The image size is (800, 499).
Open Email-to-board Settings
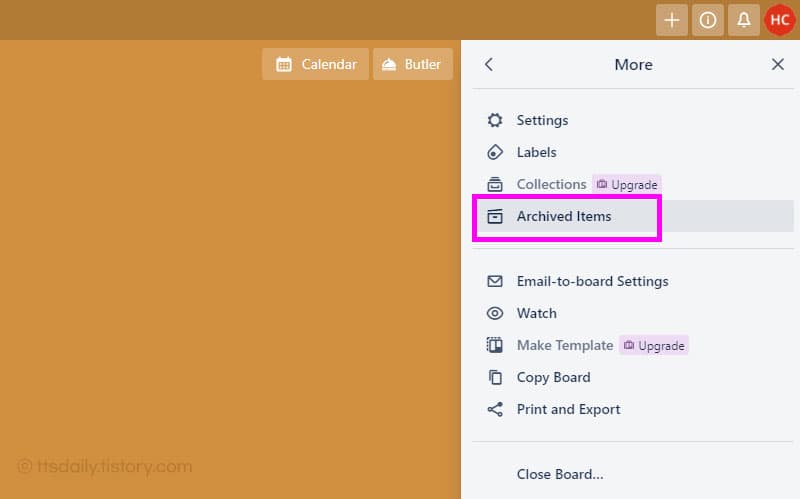pos(633,281)
